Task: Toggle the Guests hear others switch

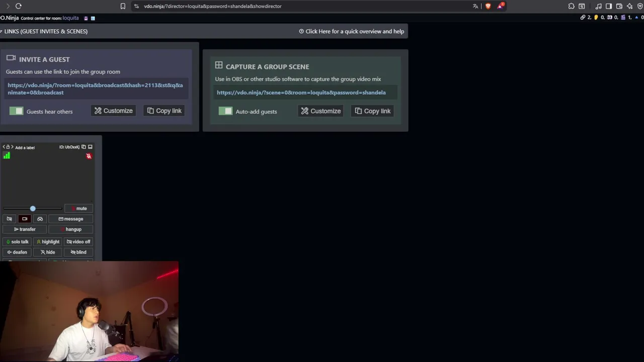Action: (16, 111)
